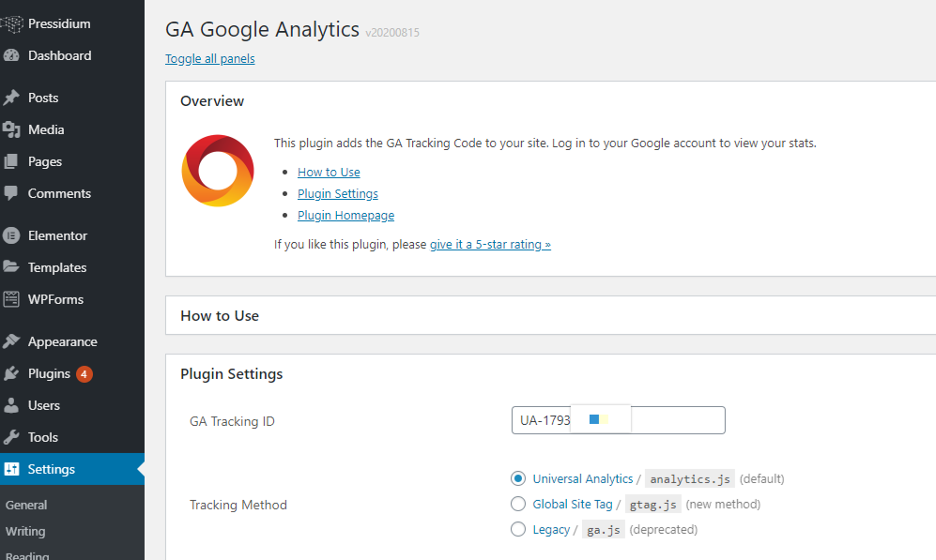This screenshot has height=560, width=936.
Task: Open the Plugins menu item
Action: coord(49,373)
